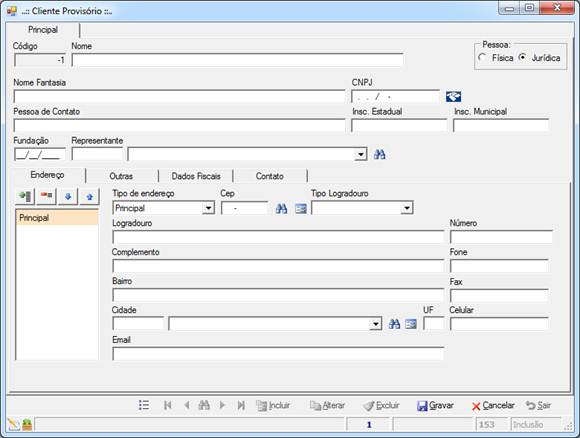Click the Insc. Estadual field
The height and width of the screenshot is (438, 580).
click(x=399, y=125)
